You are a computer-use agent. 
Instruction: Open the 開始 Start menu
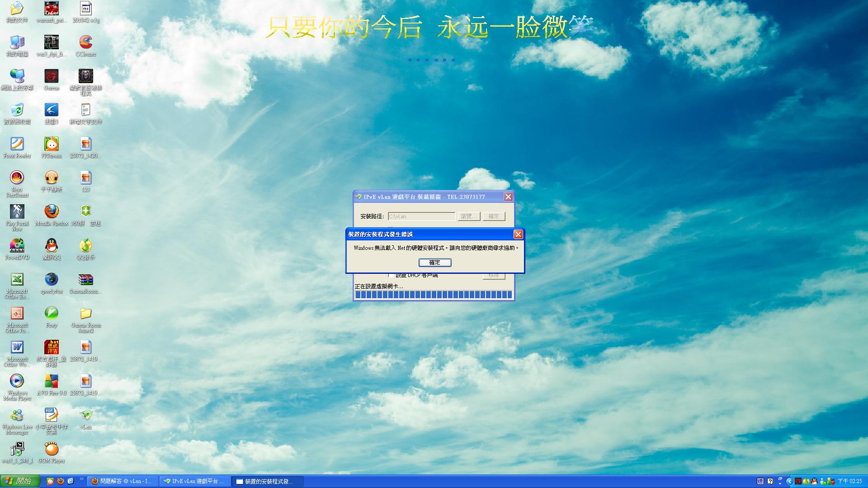[20, 481]
